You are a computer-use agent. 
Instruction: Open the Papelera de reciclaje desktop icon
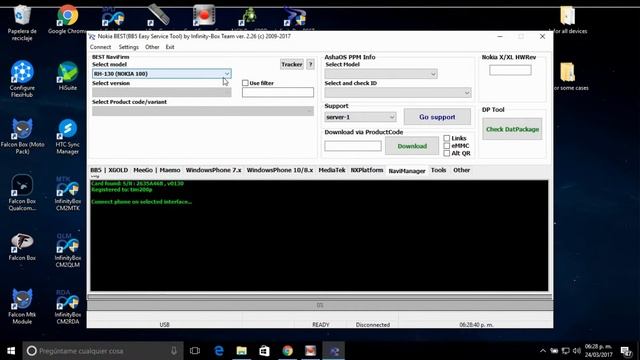(22, 22)
